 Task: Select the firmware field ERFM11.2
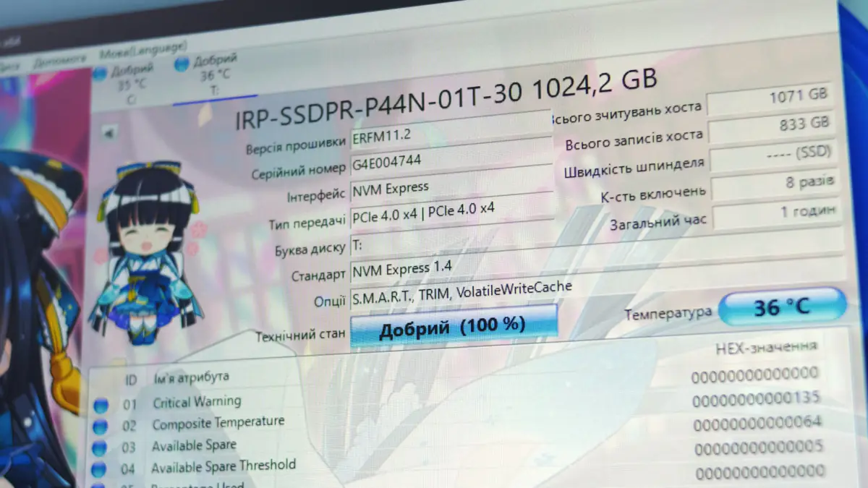coord(450,132)
